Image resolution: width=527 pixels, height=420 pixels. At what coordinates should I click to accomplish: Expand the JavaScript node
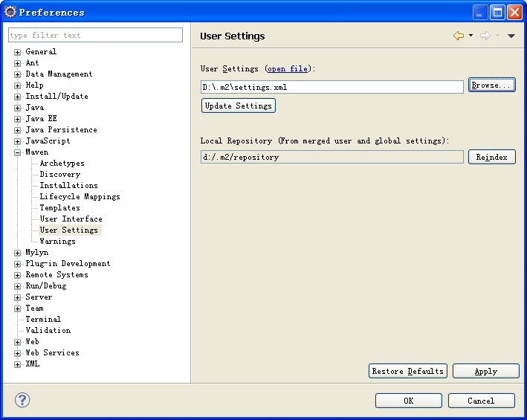18,141
